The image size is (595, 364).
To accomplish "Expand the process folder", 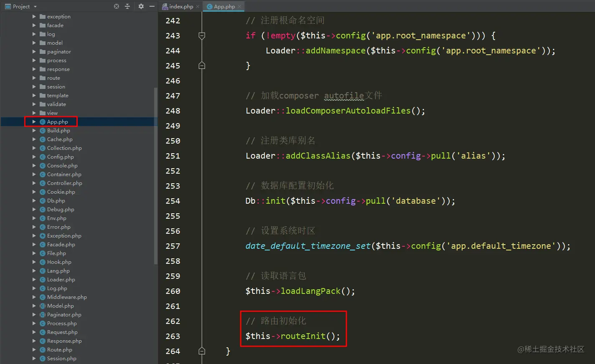I will click(34, 61).
